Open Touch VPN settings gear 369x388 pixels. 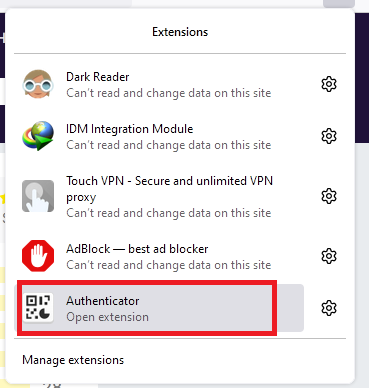coord(329,196)
